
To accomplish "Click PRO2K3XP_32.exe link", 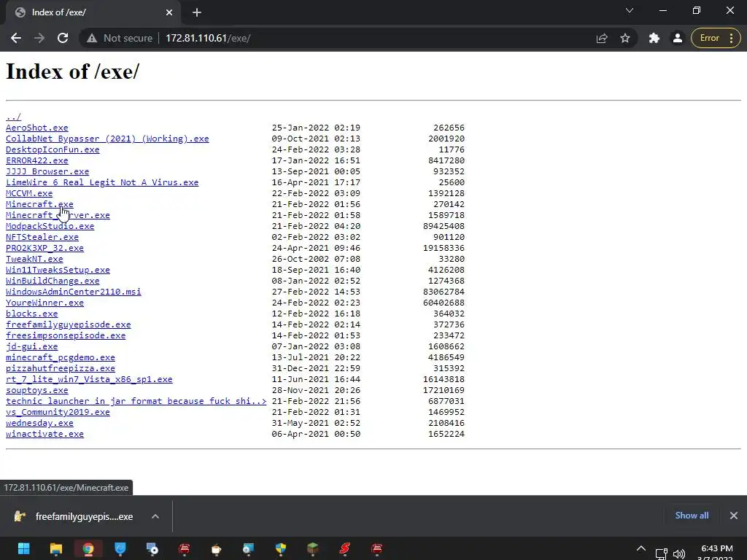I will 44,248.
